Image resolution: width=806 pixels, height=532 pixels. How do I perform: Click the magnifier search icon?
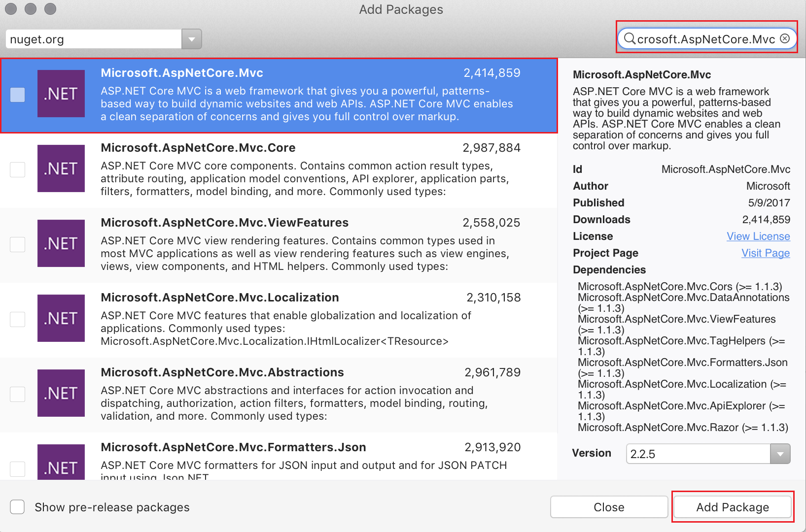[x=630, y=38]
